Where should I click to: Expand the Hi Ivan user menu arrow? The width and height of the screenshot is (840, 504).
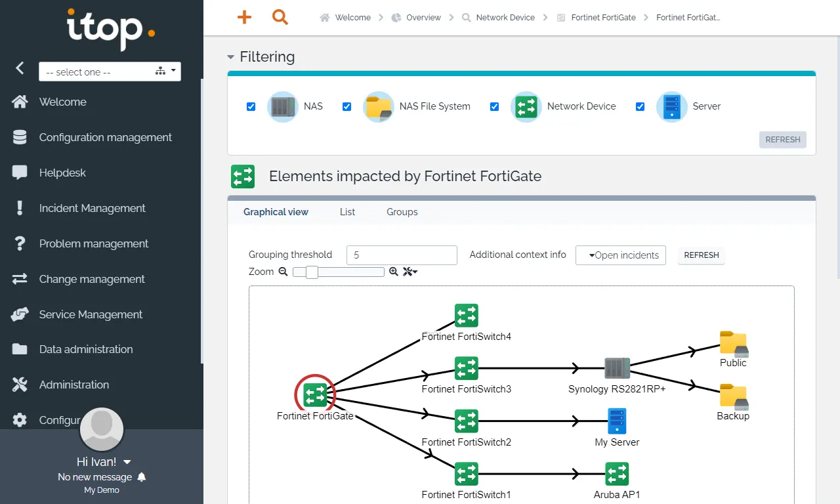(127, 462)
